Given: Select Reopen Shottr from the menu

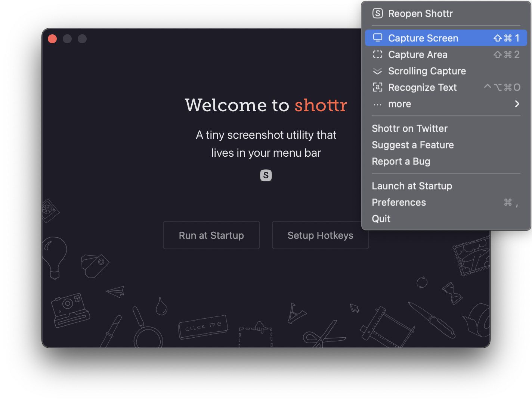Looking at the screenshot, I should tap(446, 13).
